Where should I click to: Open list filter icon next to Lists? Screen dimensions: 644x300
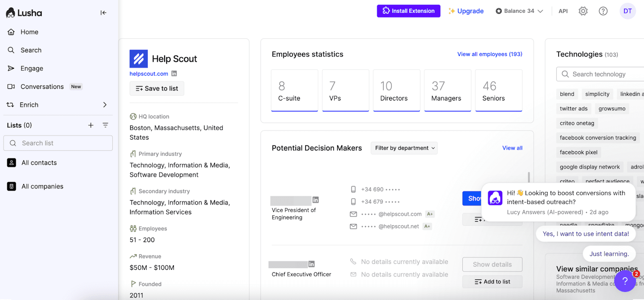(x=105, y=125)
